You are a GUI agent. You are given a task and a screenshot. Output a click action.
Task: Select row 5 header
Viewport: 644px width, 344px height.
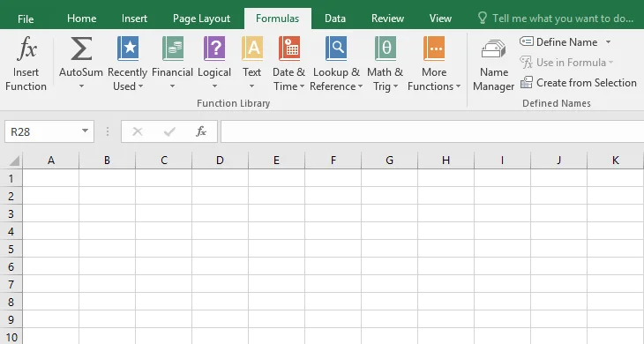11,249
